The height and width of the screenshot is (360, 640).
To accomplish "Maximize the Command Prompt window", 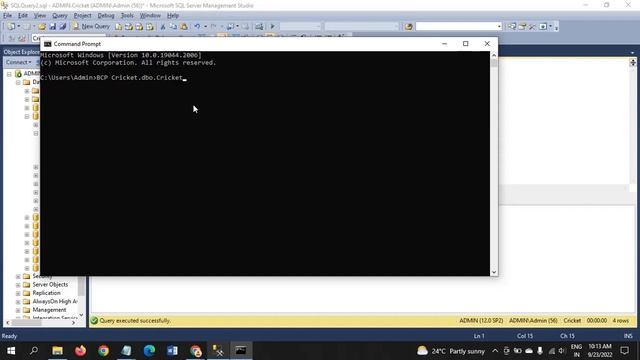I will tap(465, 44).
